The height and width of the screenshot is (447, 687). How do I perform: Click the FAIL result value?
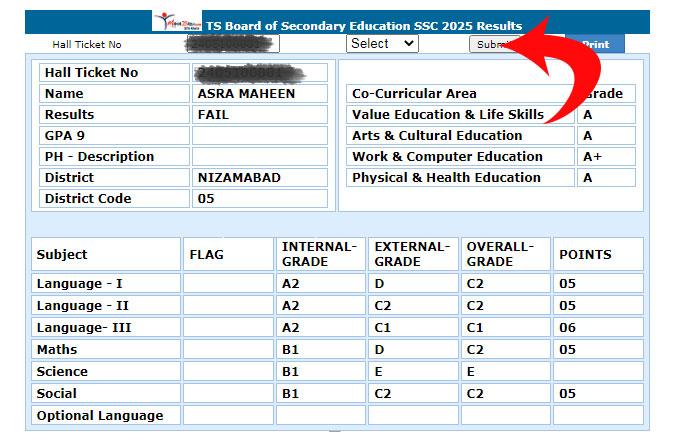[213, 115]
